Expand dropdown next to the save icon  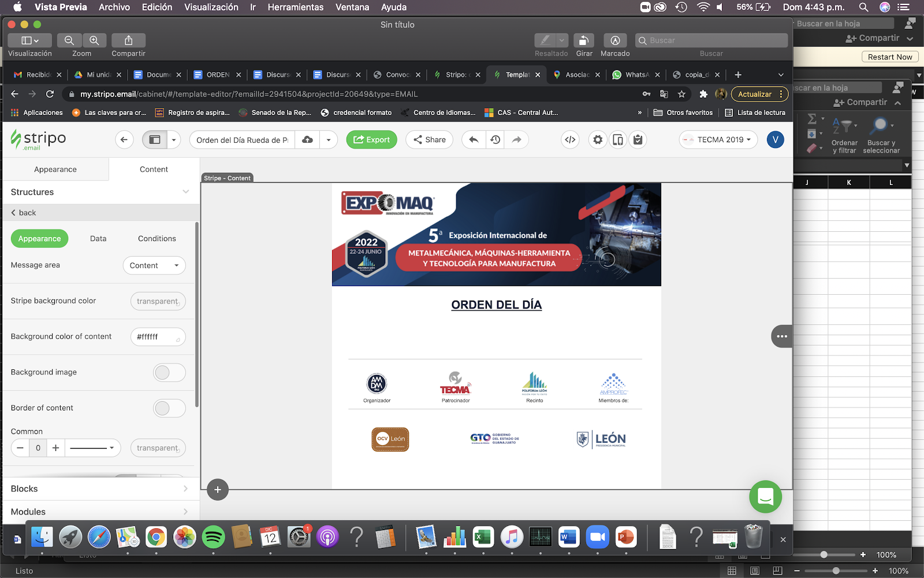click(329, 139)
